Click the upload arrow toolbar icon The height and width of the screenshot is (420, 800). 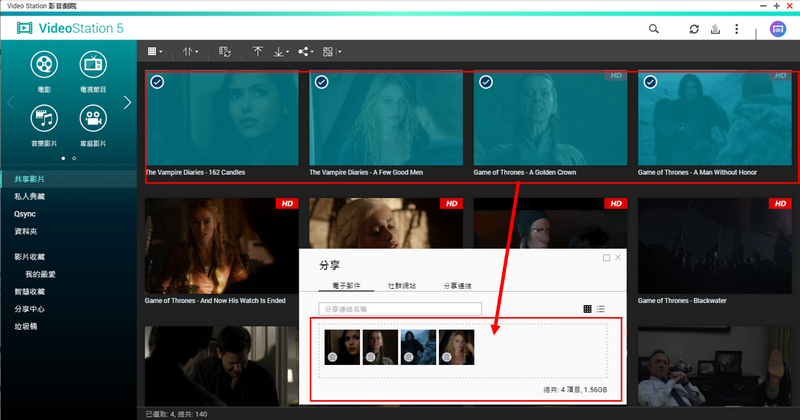pyautogui.click(x=258, y=52)
